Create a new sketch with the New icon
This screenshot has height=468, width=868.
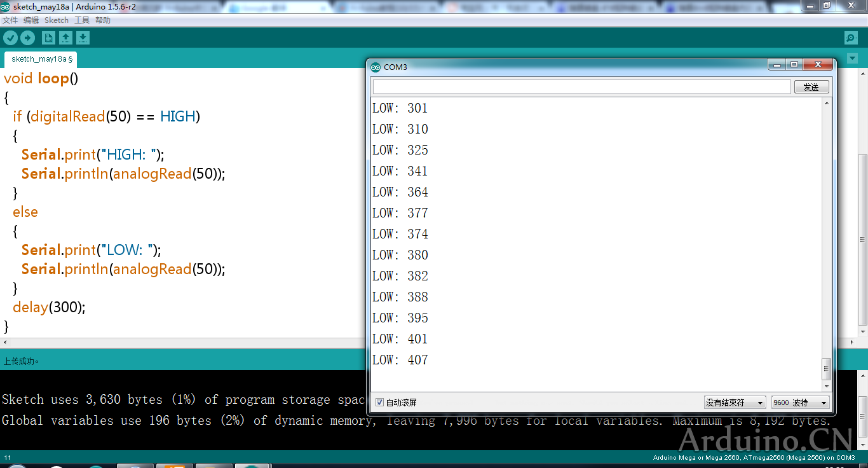coord(48,38)
